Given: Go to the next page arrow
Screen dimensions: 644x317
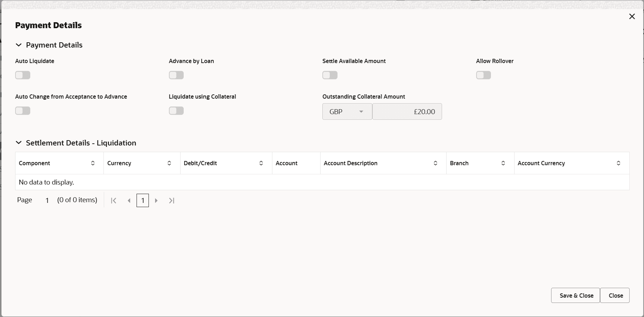Looking at the screenshot, I should click(156, 200).
